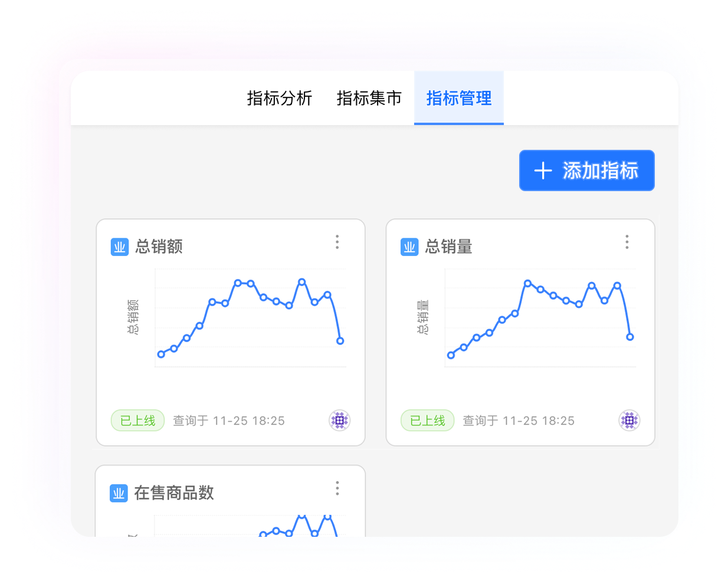
Task: Toggle the 已上线 status on 总销量 card
Action: pyautogui.click(x=428, y=421)
